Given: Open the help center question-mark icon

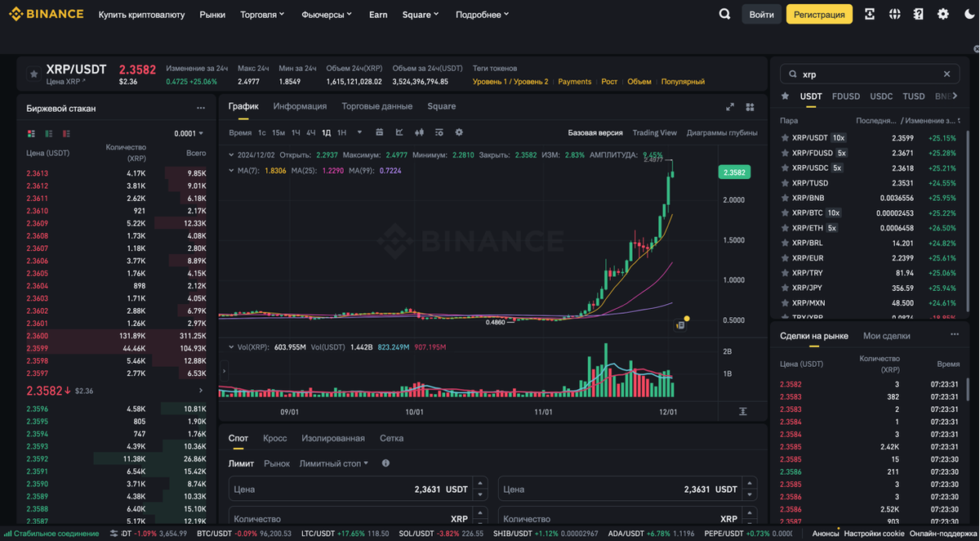Looking at the screenshot, I should (919, 14).
